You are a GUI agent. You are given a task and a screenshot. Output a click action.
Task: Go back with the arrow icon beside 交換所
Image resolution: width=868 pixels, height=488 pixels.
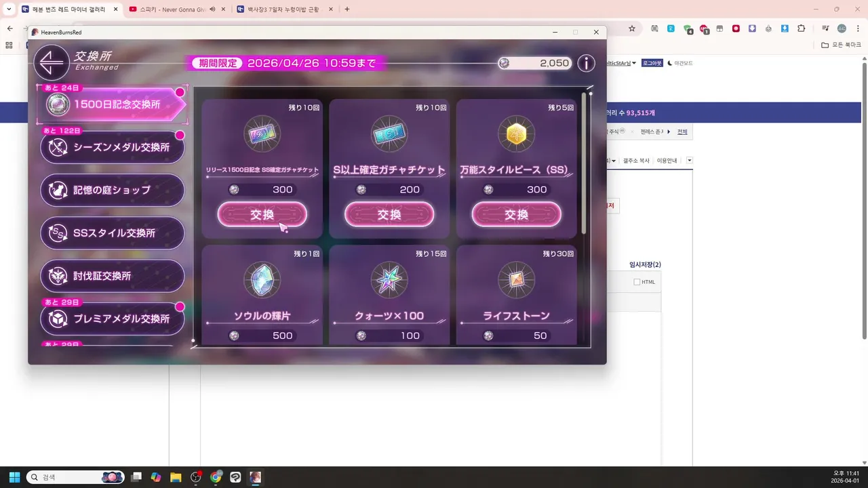(52, 63)
